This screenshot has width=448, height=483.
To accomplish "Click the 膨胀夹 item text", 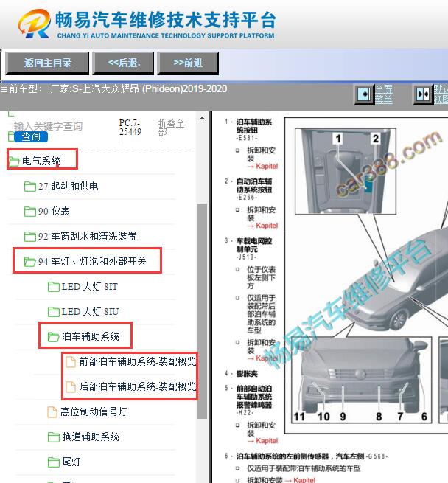I will (x=247, y=374).
